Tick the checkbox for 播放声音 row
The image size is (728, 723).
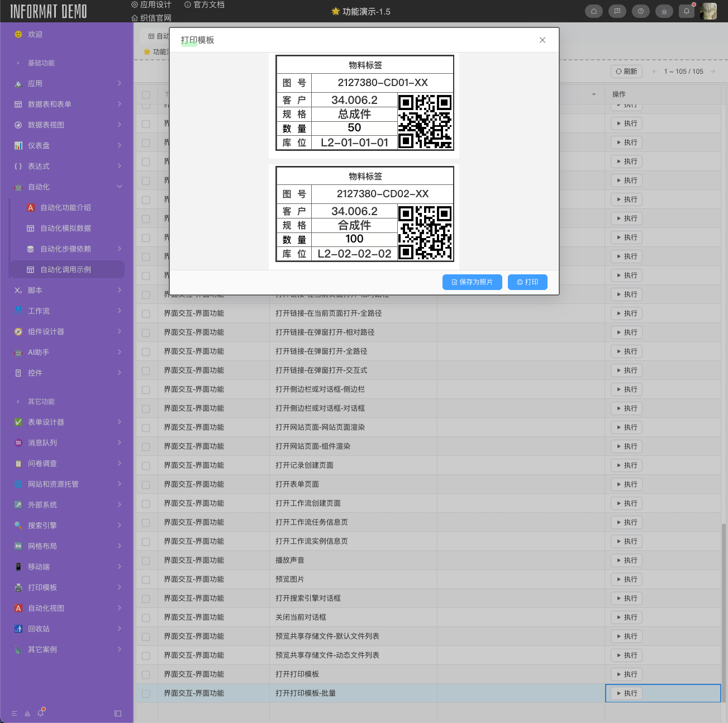[146, 560]
